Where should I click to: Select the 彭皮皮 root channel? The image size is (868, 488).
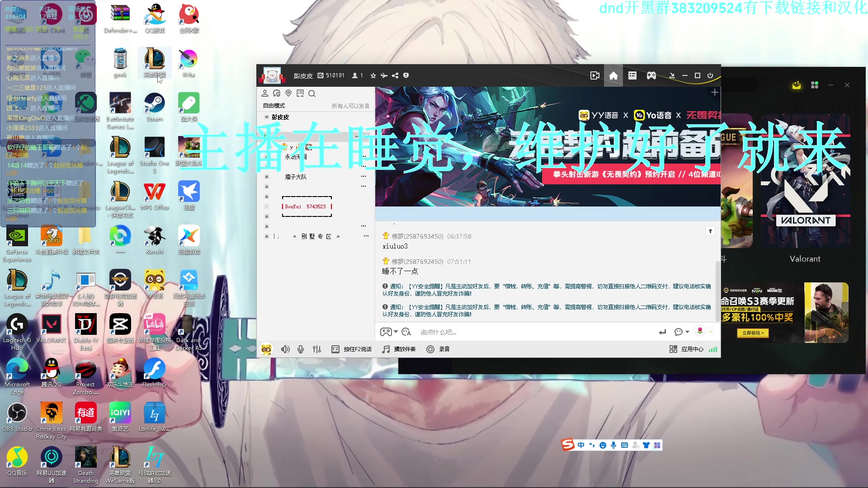[280, 117]
